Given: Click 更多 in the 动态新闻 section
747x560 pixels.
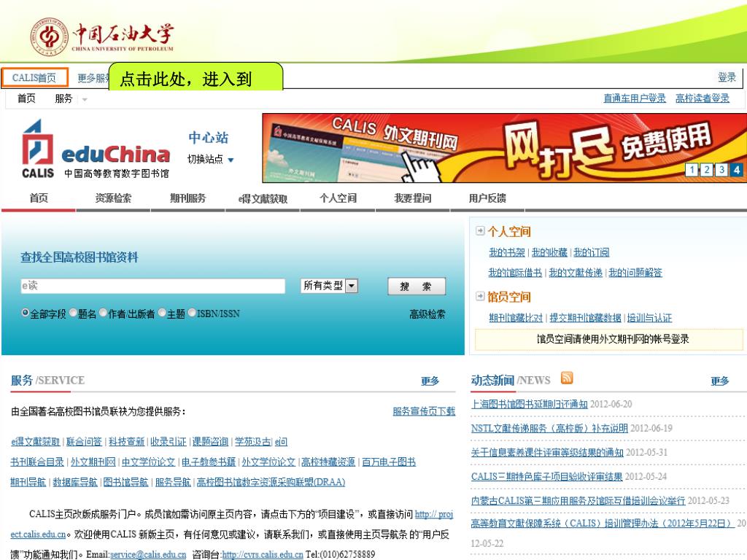Looking at the screenshot, I should (719, 381).
